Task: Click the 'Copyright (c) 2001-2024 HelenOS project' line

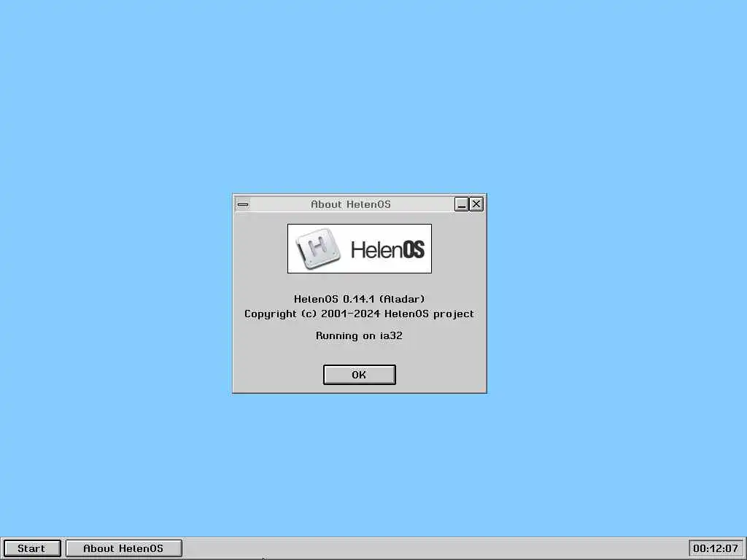Action: click(359, 314)
